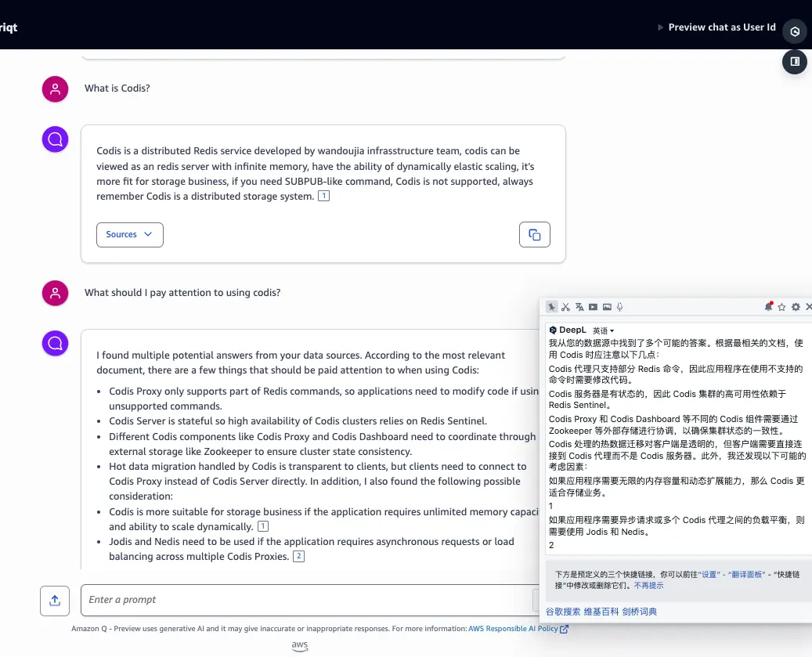This screenshot has width=812, height=657.
Task: Open citation 1 after 'scale dynamically'
Action: point(263,526)
